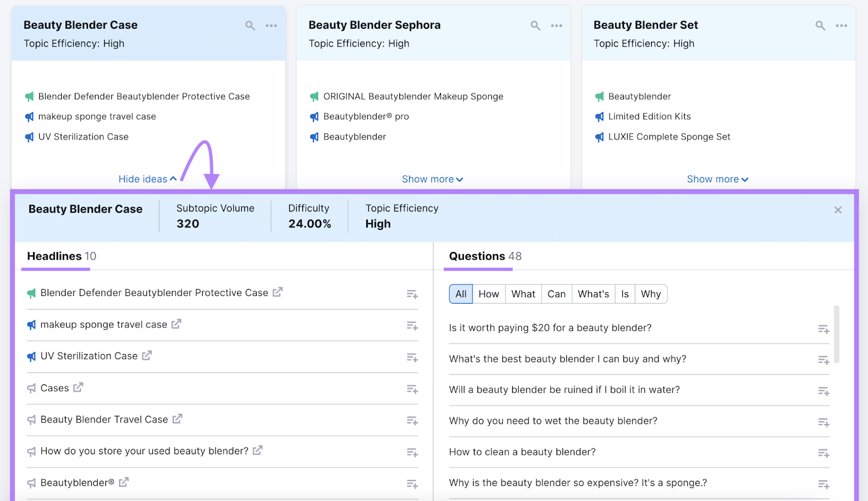Screen dimensions: 868x501
Task: Collapse ideas with Hide ideas
Action: 147,179
